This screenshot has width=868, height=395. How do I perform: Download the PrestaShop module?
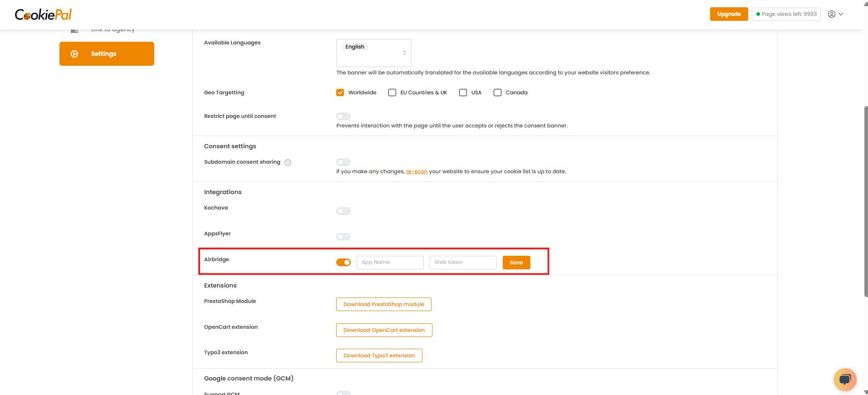(x=383, y=304)
